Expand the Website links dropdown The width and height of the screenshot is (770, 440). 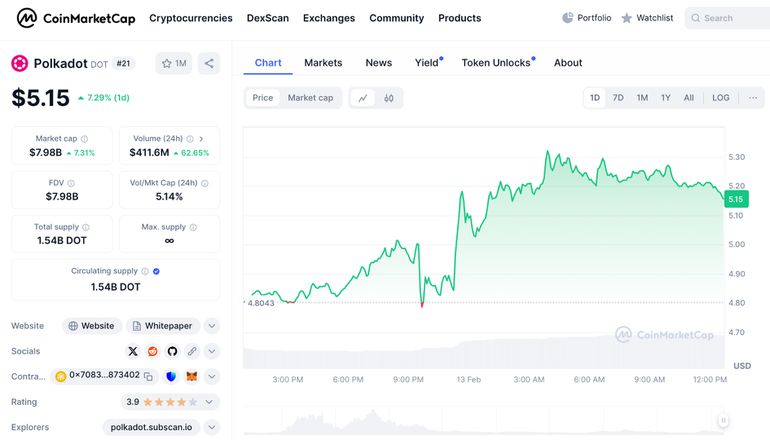(x=211, y=326)
